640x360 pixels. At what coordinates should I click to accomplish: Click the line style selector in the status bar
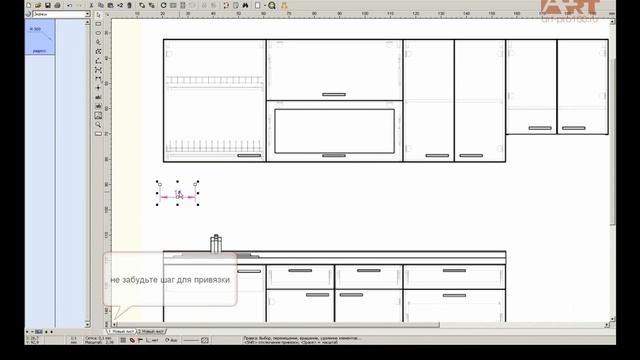[196, 340]
